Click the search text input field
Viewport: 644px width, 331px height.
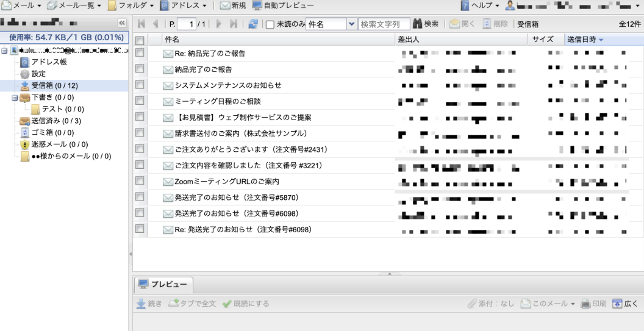coord(383,24)
